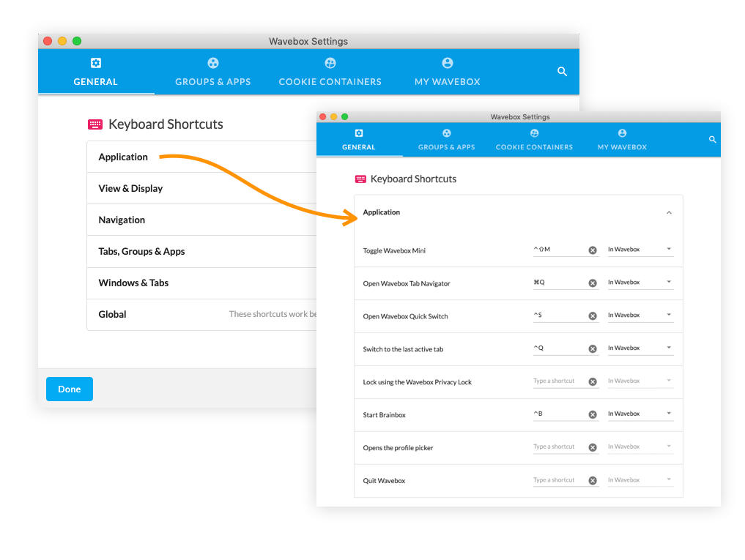This screenshot has height=560, width=745.
Task: Open Cookie Containers tab in the back window
Action: [330, 72]
